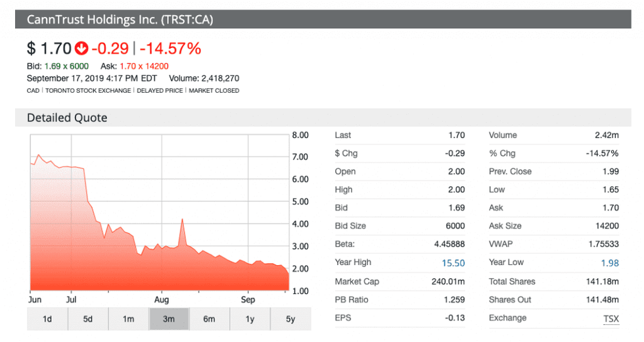The height and width of the screenshot is (342, 644).
Task: Click the red down-arrow price change icon
Action: coord(81,48)
